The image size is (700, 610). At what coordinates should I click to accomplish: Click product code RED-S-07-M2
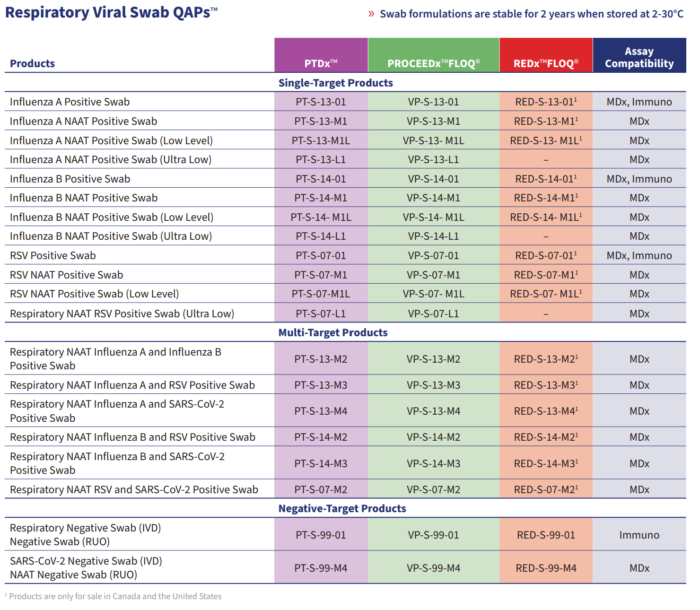click(546, 489)
